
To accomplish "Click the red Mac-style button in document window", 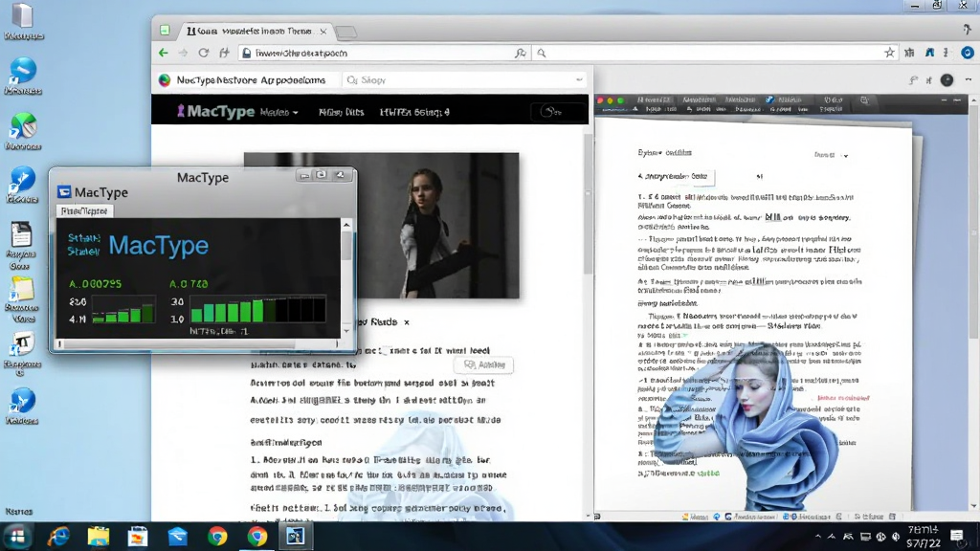I will tap(600, 99).
